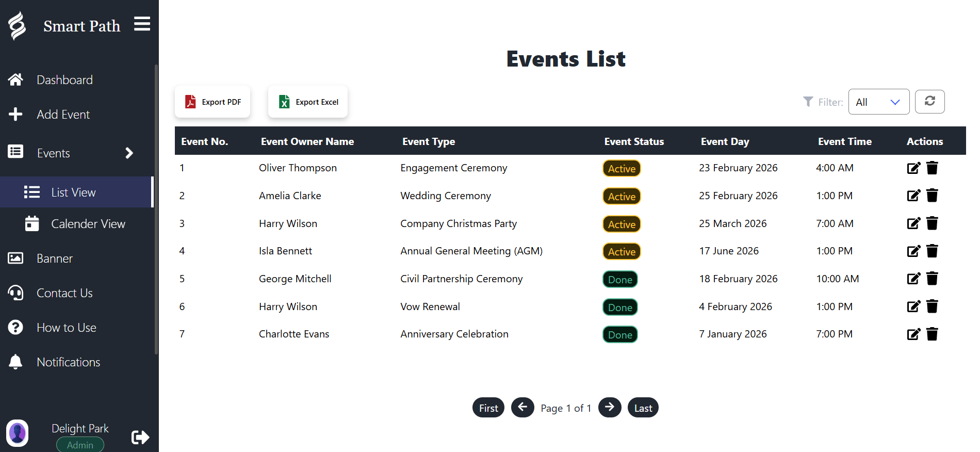Export the list as PDF
This screenshot has height=452, width=980.
tap(213, 102)
